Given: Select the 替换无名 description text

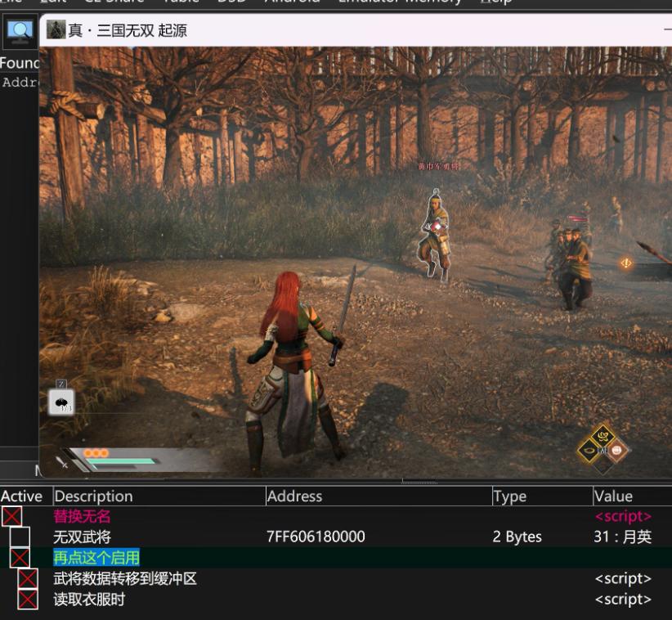Looking at the screenshot, I should point(82,516).
